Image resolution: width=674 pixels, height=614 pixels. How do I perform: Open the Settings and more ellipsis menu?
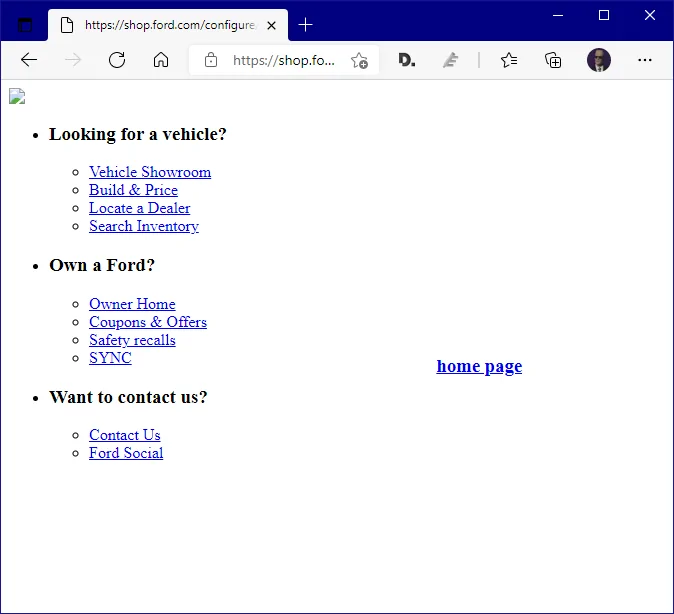click(x=645, y=60)
